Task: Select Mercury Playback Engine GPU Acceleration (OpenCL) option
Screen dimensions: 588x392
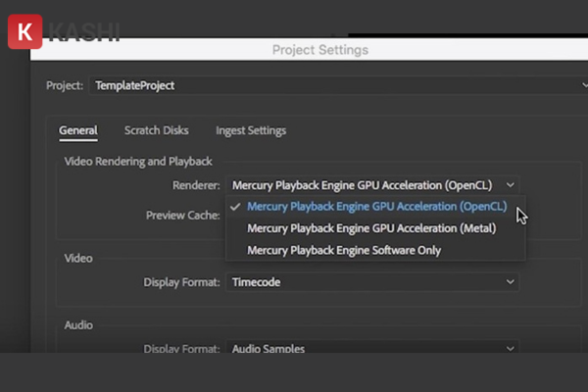Action: tap(376, 207)
